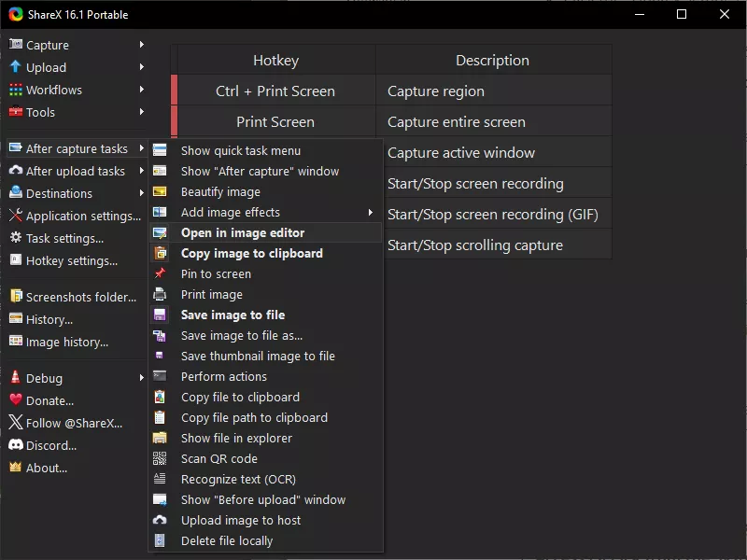747x560 pixels.
Task: Collapse the After capture tasks menu arrow
Action: pyautogui.click(x=142, y=148)
